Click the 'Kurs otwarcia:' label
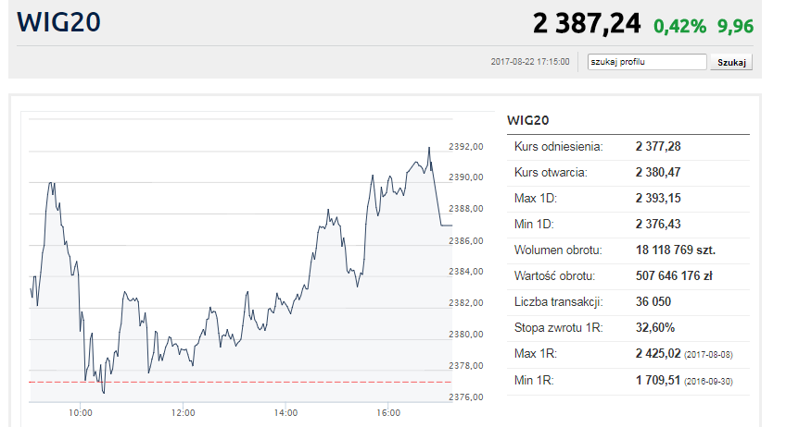Image resolution: width=786 pixels, height=427 pixels. 550,172
